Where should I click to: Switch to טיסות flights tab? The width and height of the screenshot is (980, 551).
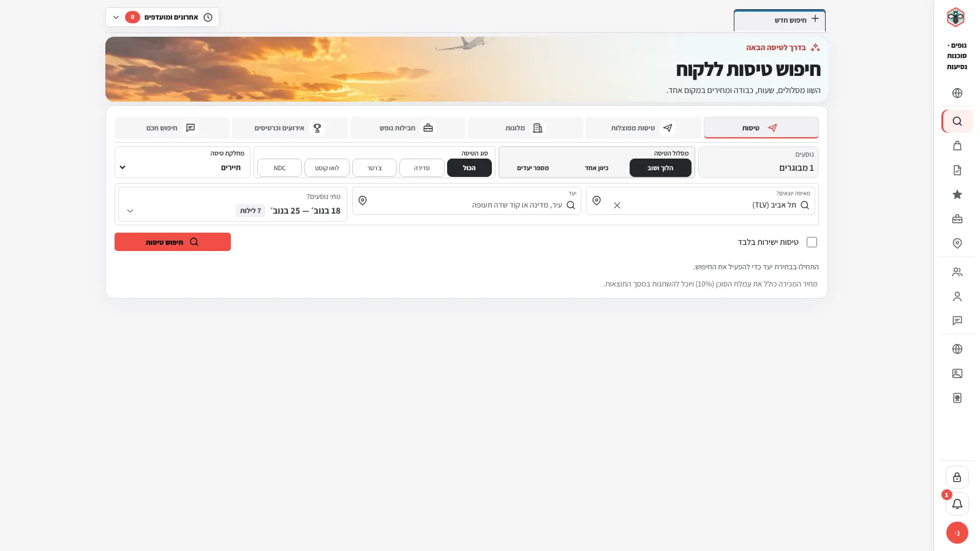click(x=761, y=128)
